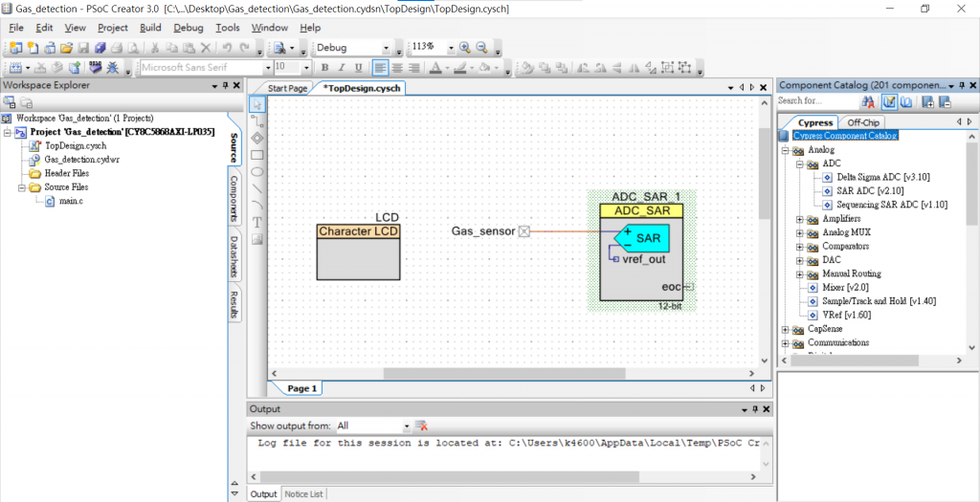Click the Undo arrow icon
980x502 pixels.
[x=227, y=48]
